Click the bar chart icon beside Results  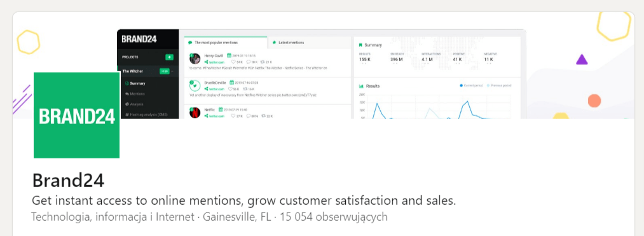(361, 87)
